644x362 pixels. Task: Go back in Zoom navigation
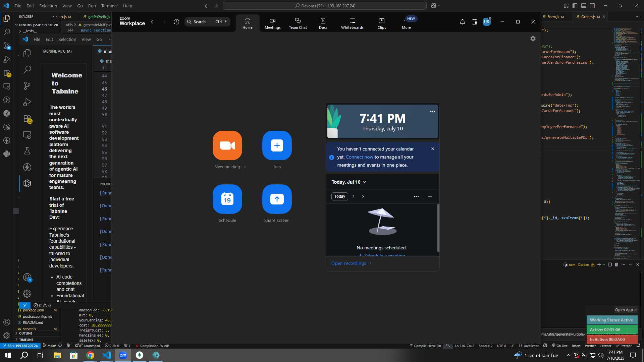click(x=152, y=22)
